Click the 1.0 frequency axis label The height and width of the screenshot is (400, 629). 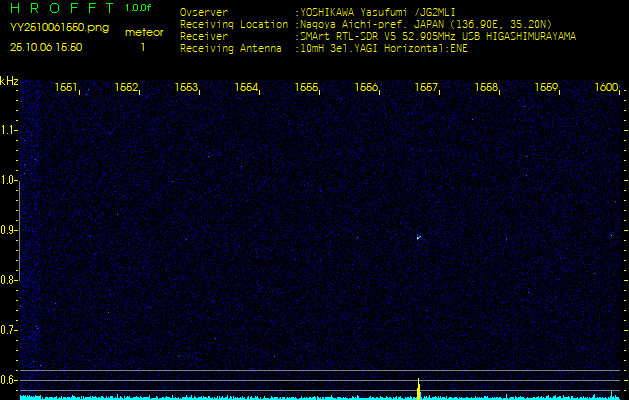(x=7, y=181)
